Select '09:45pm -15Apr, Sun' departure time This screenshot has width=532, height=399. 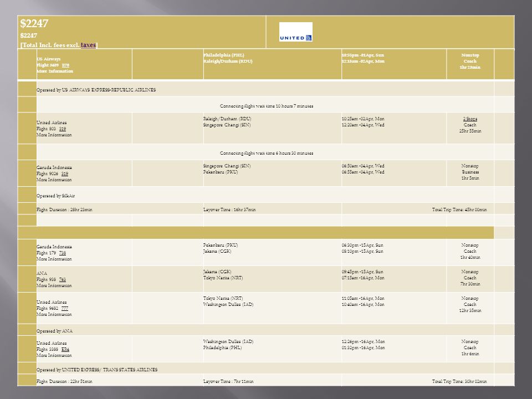pyautogui.click(x=362, y=272)
